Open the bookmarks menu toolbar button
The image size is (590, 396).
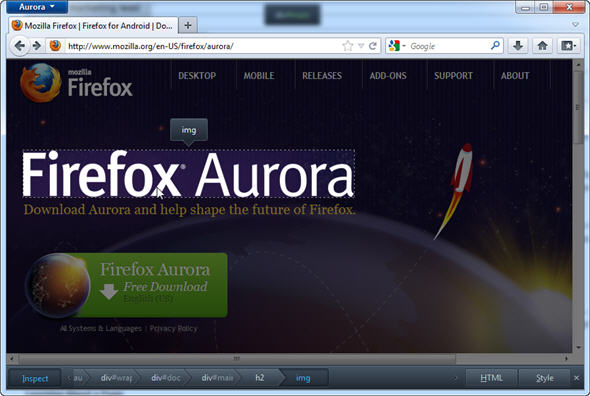point(568,46)
